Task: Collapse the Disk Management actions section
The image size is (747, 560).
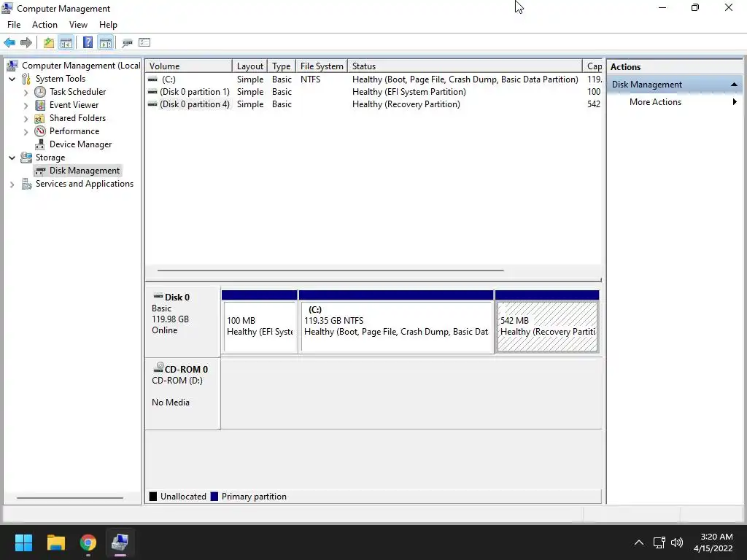Action: tap(734, 85)
